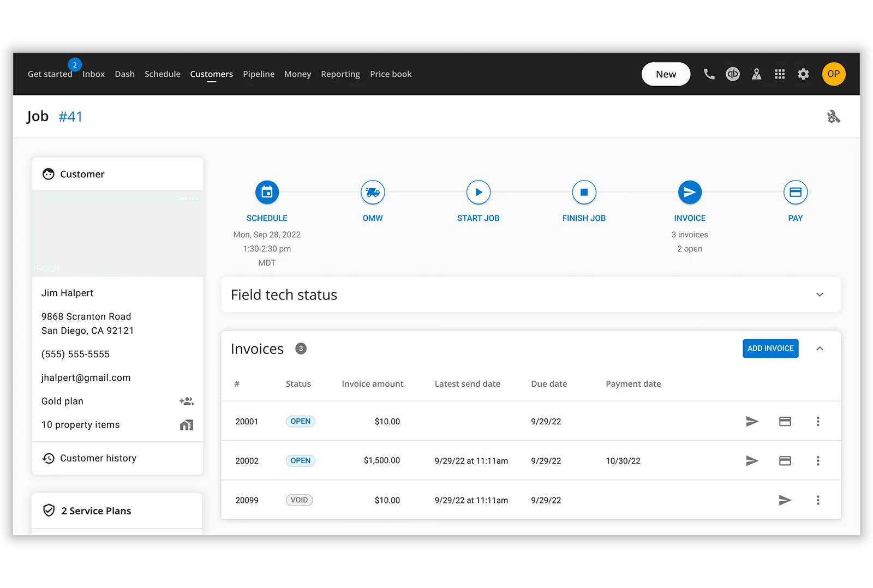Click the customer map thumbnail

[117, 233]
